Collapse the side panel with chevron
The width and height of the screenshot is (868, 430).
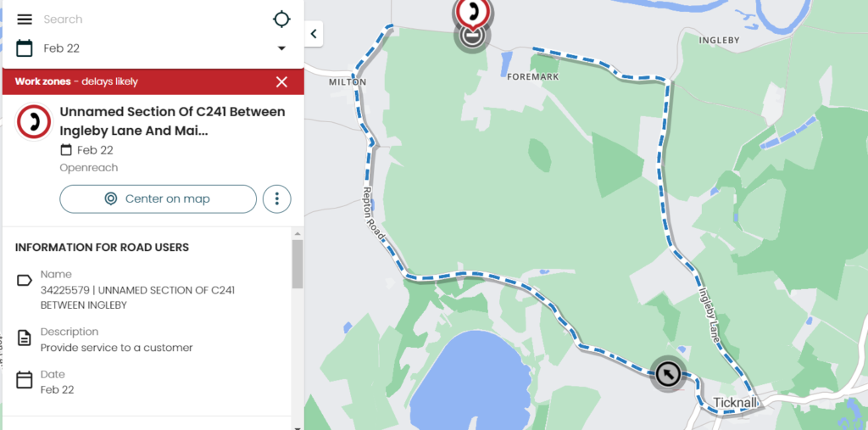(x=314, y=34)
